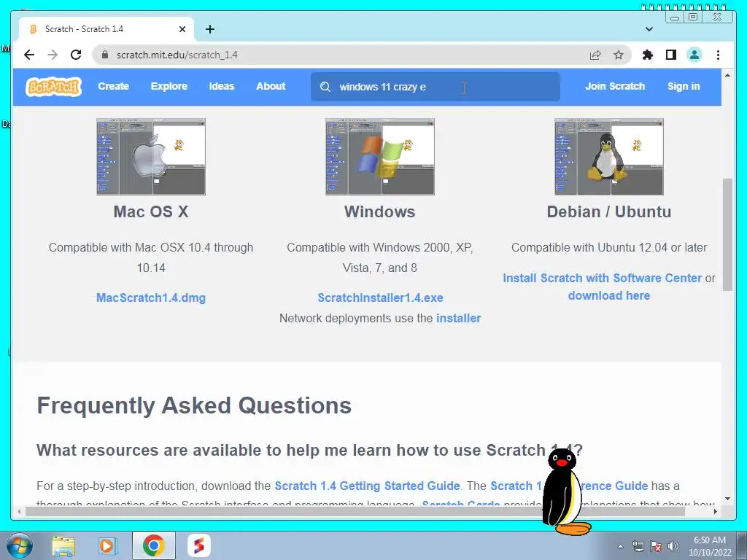
Task: Toggle the Chrome side panel icon
Action: pyautogui.click(x=671, y=55)
